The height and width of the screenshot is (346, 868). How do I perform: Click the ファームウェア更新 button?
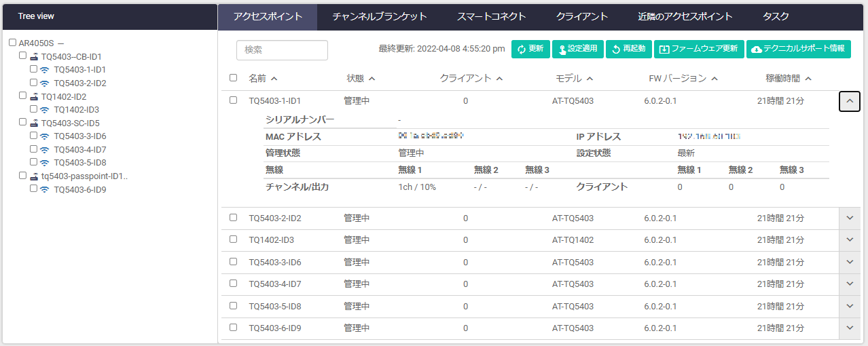[x=699, y=49]
